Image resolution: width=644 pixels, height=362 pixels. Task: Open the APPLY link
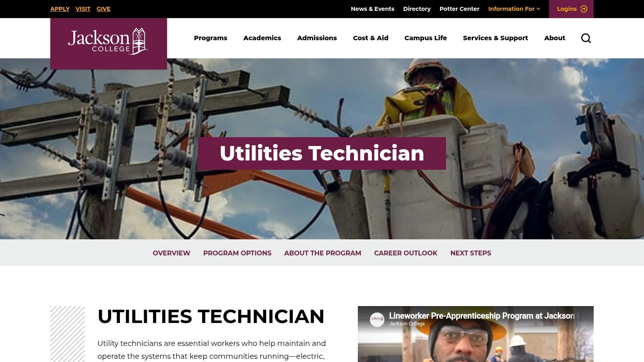click(x=60, y=8)
